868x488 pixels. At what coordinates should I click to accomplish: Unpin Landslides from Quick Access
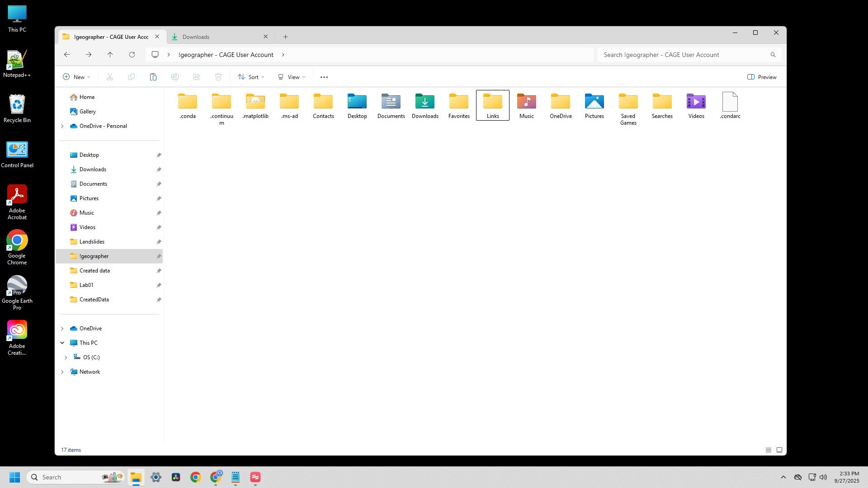(159, 242)
